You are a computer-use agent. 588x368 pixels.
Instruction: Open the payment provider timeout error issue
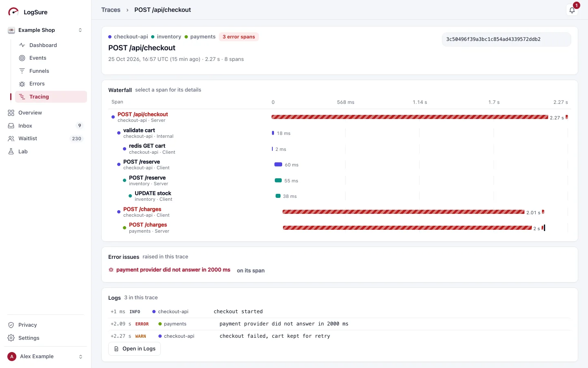tap(173, 270)
